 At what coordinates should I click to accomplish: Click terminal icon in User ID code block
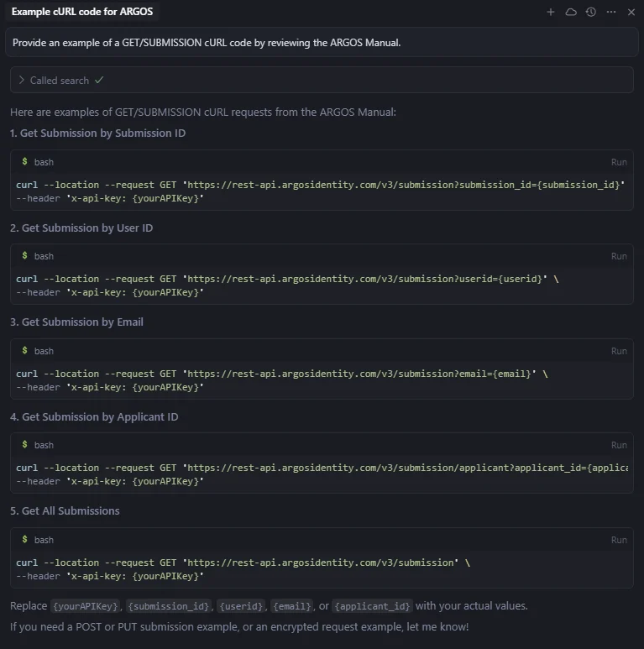pos(25,256)
